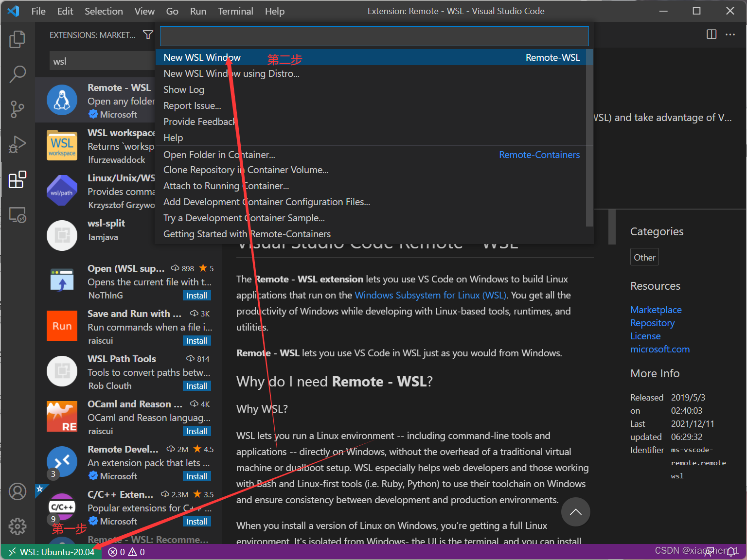
Task: Open the Search view in activity bar
Action: 18,74
